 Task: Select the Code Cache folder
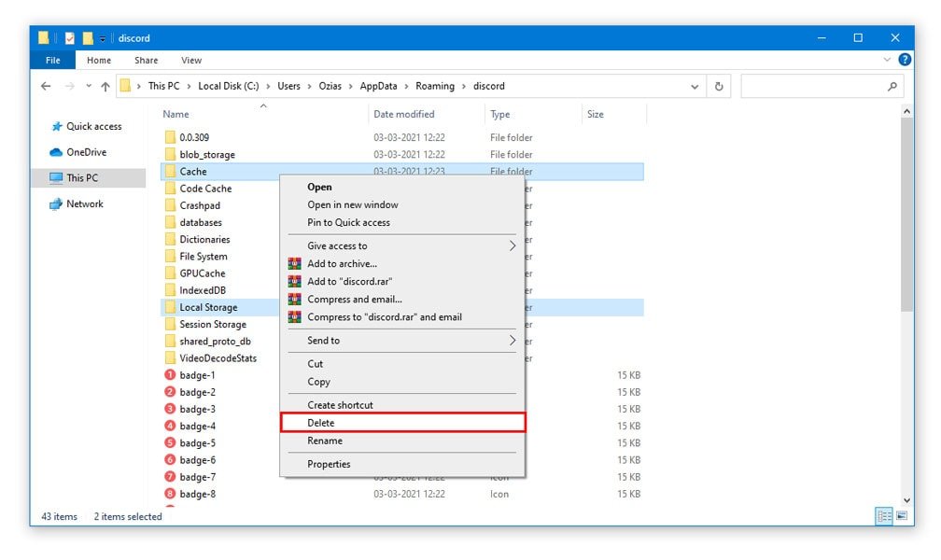coord(205,189)
